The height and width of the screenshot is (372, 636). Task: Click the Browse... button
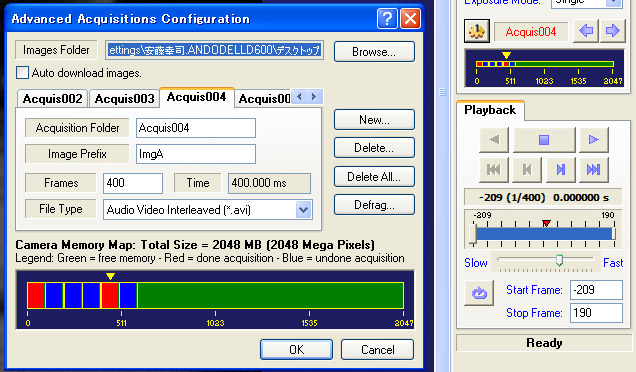374,52
